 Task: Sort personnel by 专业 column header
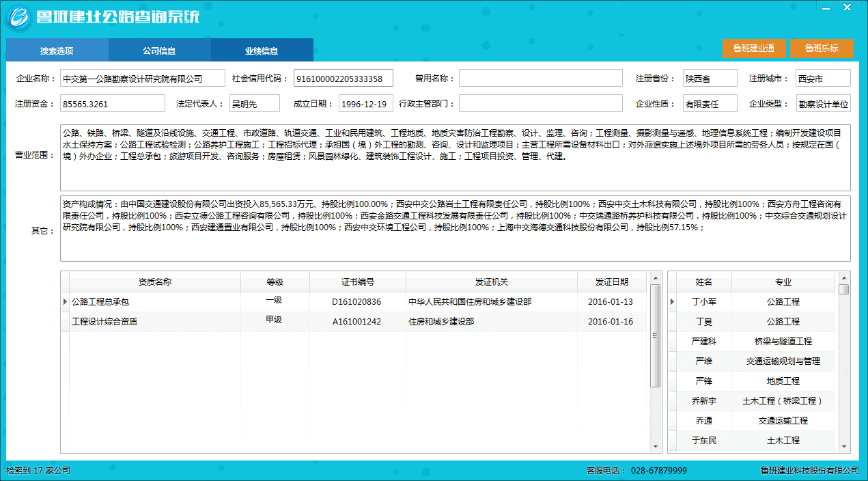[783, 281]
